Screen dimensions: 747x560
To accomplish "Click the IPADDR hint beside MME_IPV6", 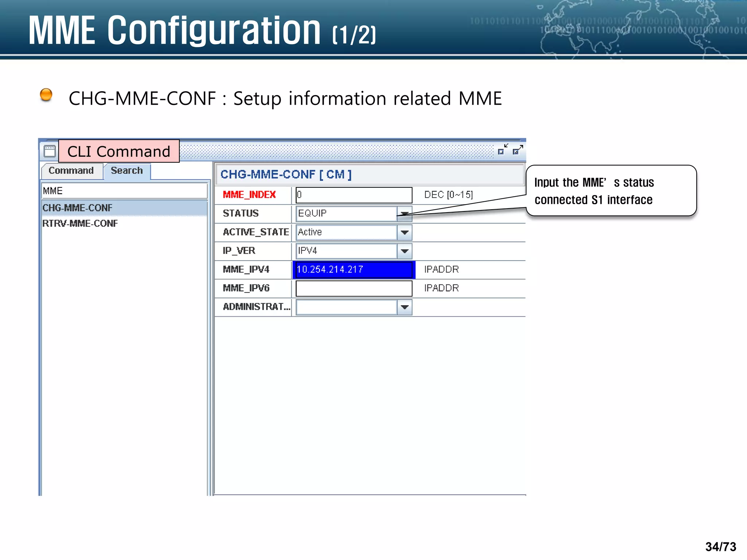I will pos(441,288).
